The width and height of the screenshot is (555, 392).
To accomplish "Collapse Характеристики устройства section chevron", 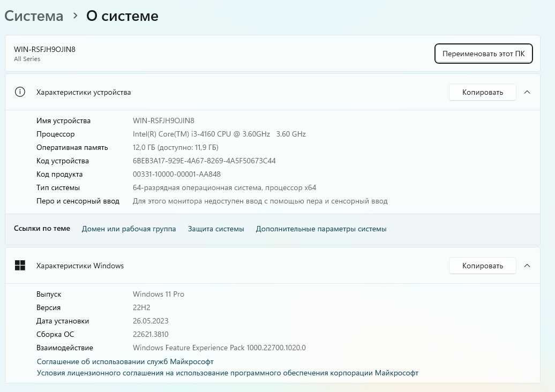I will (x=527, y=92).
